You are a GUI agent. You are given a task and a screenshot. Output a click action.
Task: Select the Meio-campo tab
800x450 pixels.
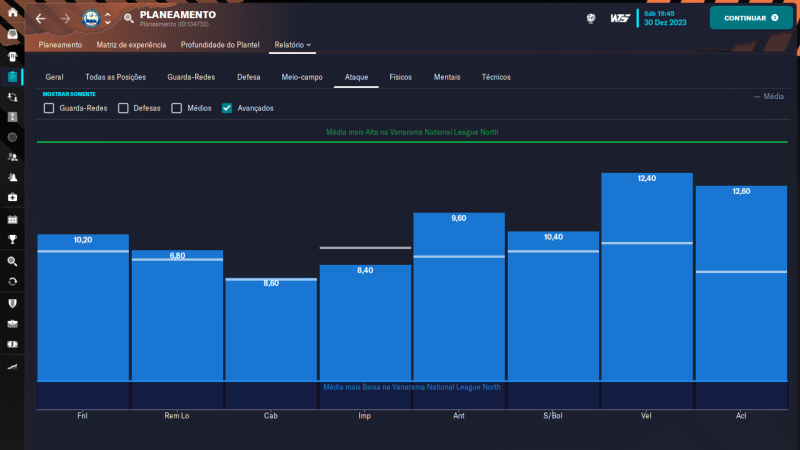tap(302, 77)
